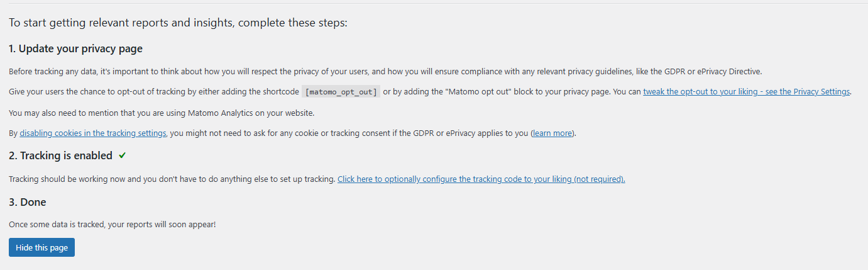Click the green checkmark beside Tracking is enabled
868x270 pixels.
(x=122, y=155)
